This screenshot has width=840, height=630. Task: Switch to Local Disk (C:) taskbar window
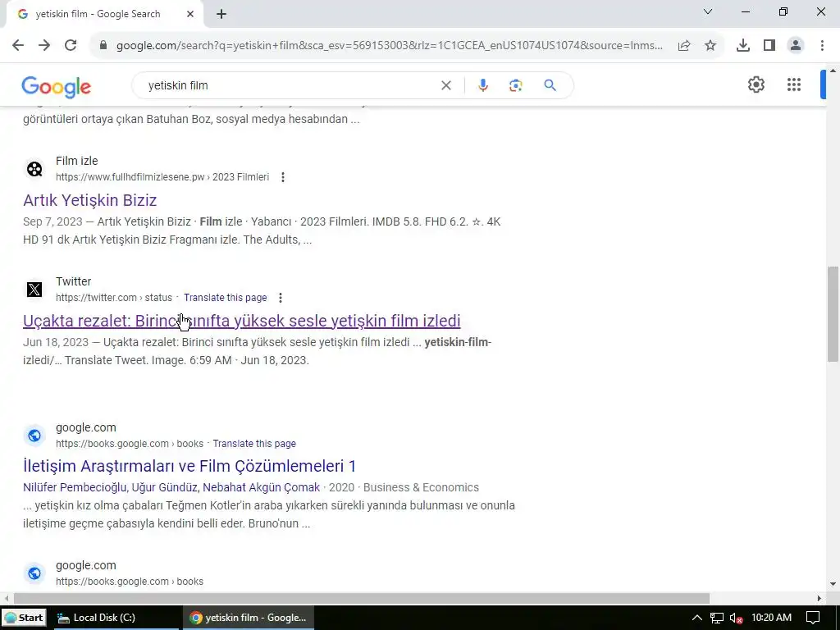[116, 618]
